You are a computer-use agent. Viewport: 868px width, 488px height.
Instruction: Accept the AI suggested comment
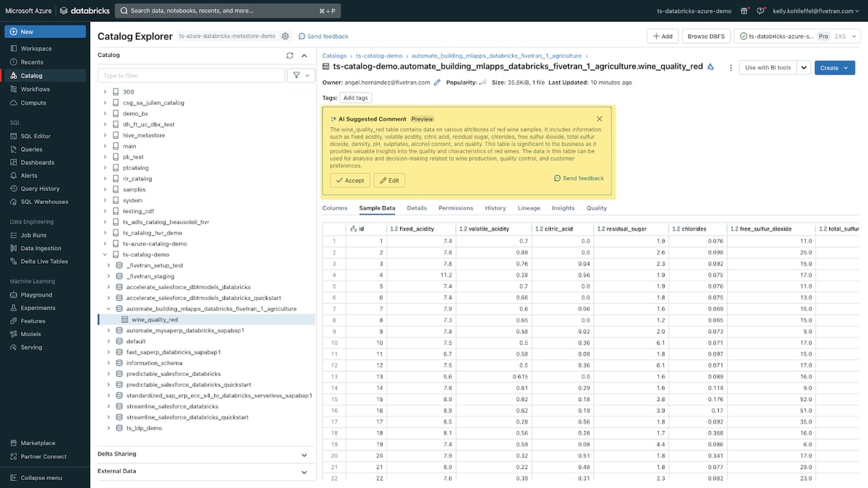pyautogui.click(x=350, y=180)
